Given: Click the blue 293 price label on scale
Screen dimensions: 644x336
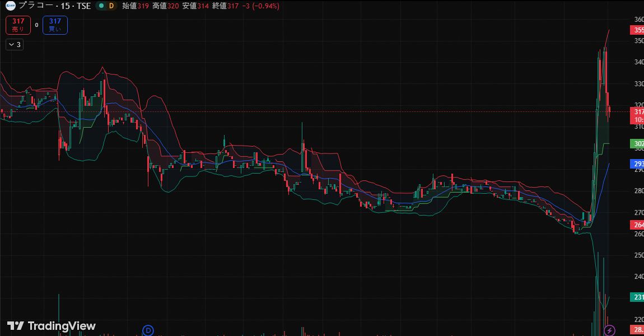Looking at the screenshot, I should tap(637, 164).
